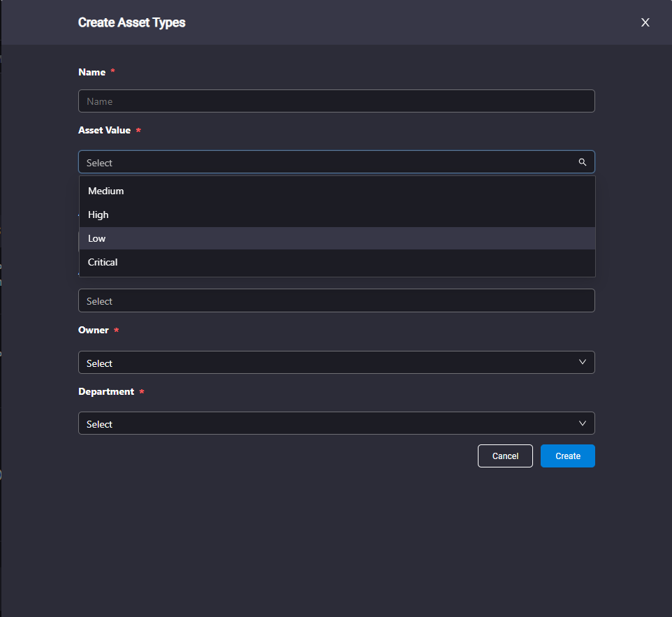Open the Owner select field

coord(337,363)
